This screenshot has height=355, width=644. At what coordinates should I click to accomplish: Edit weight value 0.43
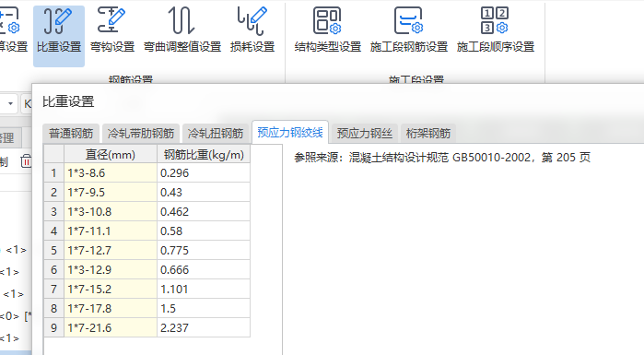pos(204,193)
